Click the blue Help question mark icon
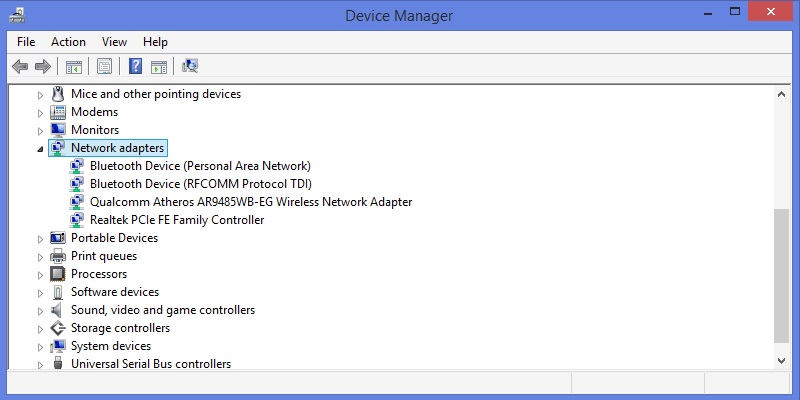The image size is (800, 400). click(135, 66)
